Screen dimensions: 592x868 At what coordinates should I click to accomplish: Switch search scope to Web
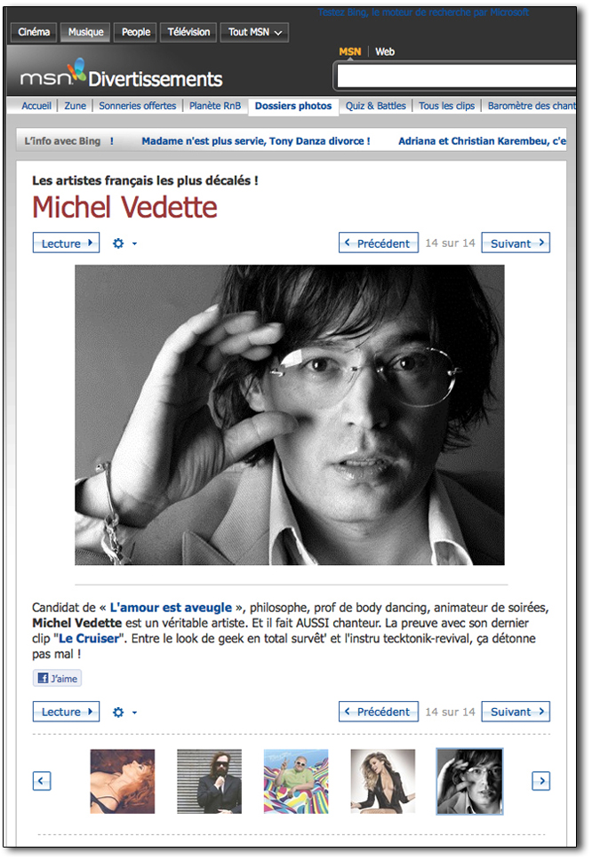[x=385, y=52]
